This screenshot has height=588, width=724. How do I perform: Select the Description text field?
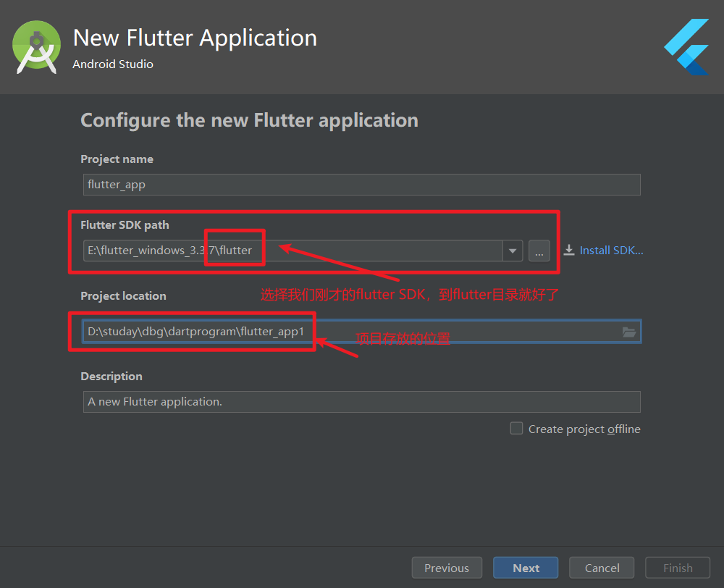pyautogui.click(x=362, y=402)
